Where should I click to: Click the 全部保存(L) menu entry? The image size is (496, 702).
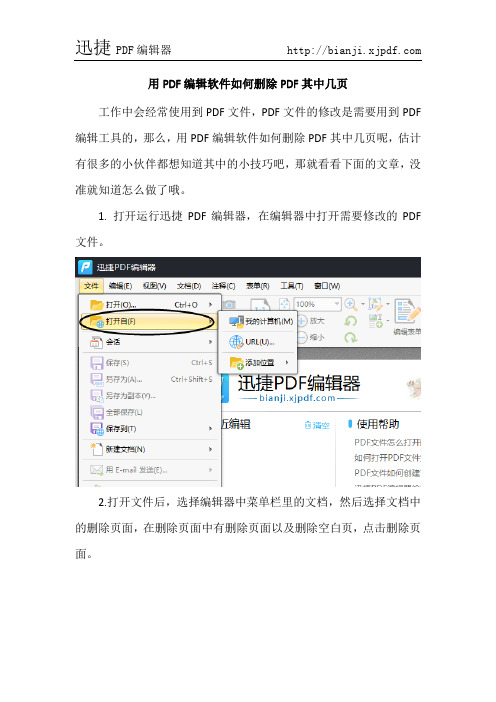(150, 412)
